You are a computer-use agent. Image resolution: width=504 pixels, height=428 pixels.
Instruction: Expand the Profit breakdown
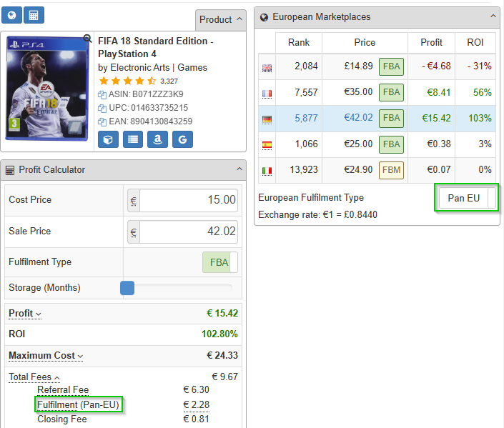tap(25, 313)
